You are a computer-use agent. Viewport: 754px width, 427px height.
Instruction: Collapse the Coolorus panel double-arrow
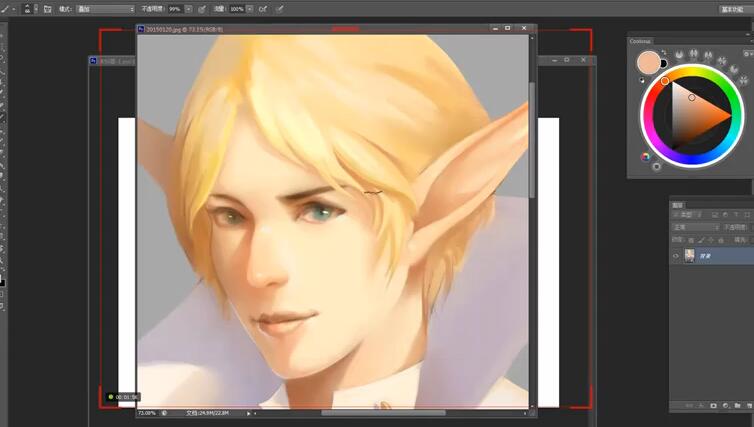click(x=750, y=35)
